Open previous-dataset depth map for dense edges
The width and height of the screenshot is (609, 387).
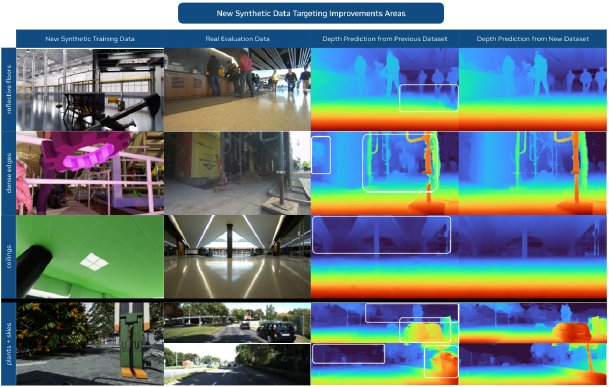pos(385,173)
